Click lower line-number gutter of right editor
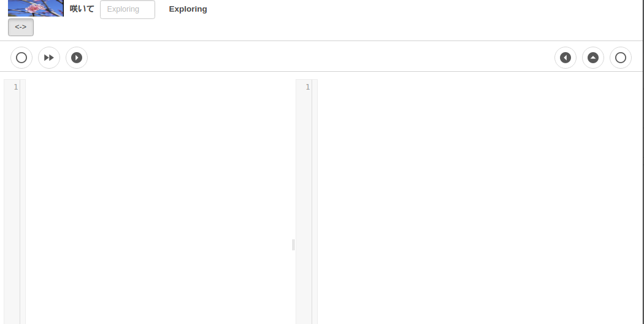This screenshot has height=324, width=644. click(x=304, y=247)
